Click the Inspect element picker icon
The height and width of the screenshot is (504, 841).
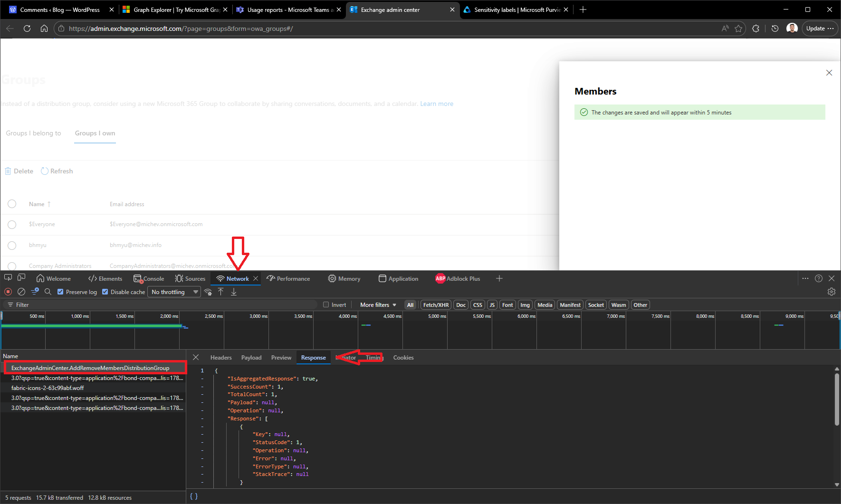pyautogui.click(x=8, y=278)
